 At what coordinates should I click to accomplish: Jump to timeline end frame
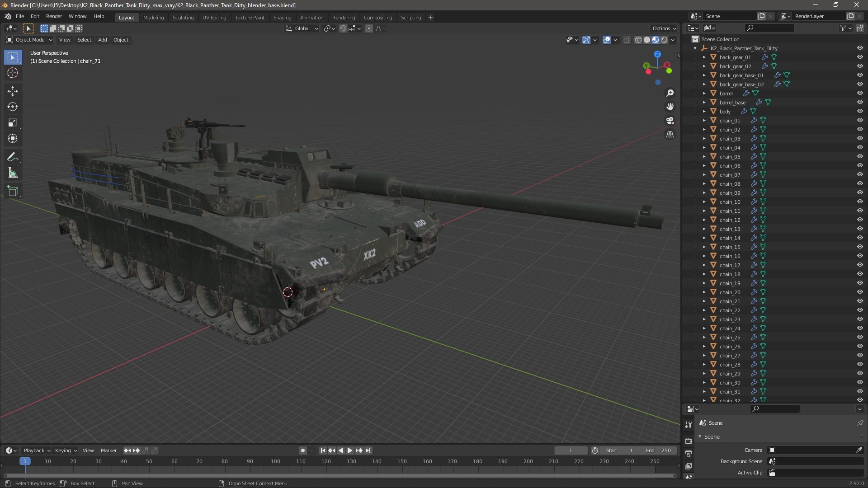pos(368,450)
